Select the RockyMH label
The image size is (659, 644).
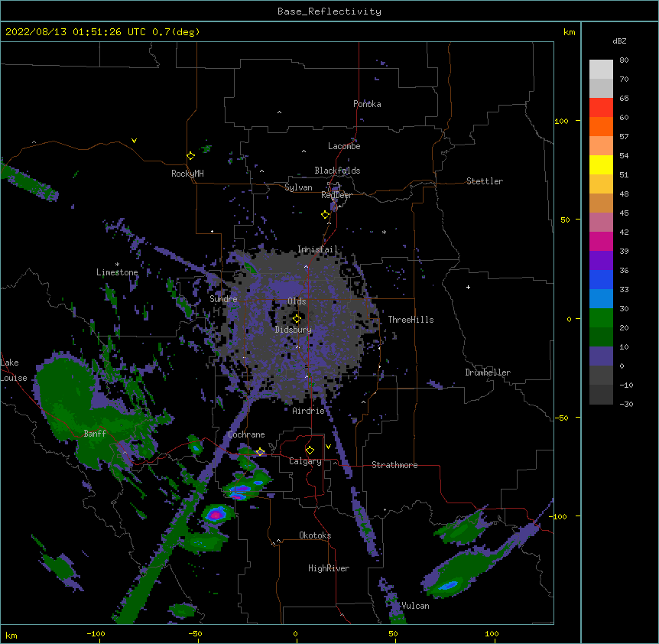(187, 174)
